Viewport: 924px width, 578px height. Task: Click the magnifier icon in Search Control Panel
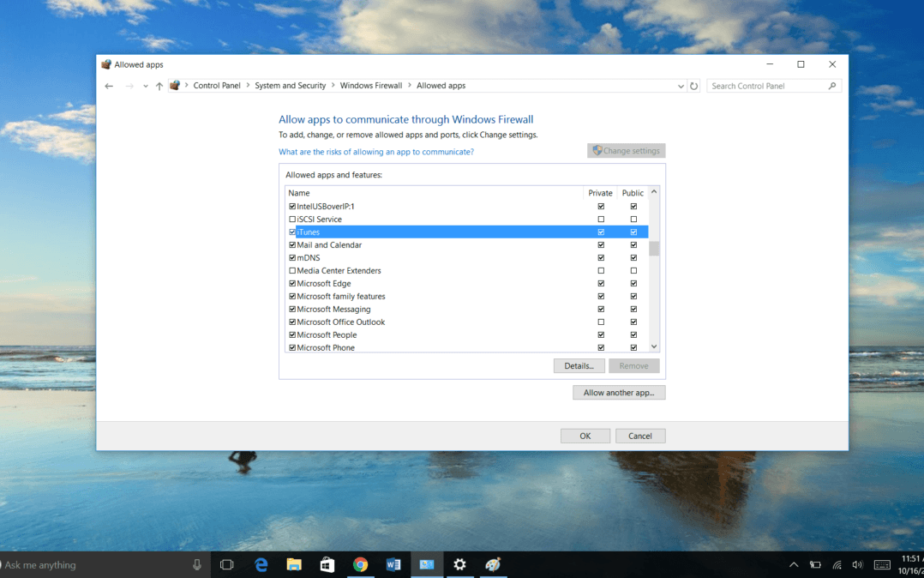coord(832,86)
